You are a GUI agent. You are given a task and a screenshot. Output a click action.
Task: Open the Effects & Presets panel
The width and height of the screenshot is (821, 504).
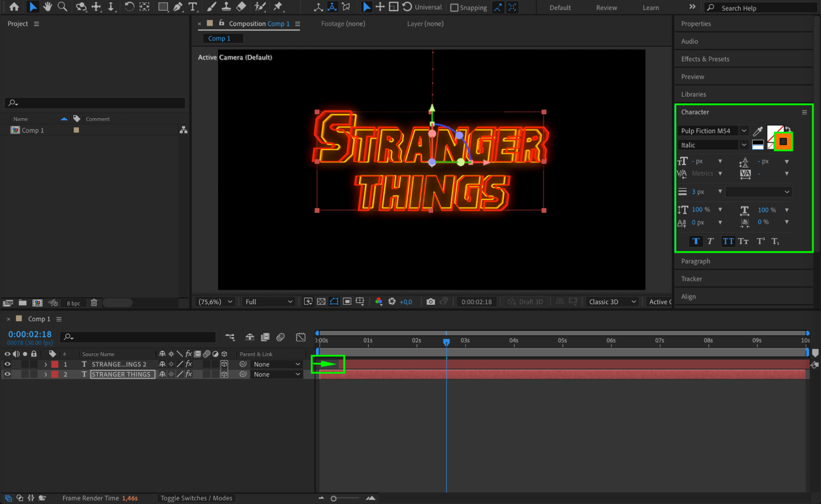(705, 59)
